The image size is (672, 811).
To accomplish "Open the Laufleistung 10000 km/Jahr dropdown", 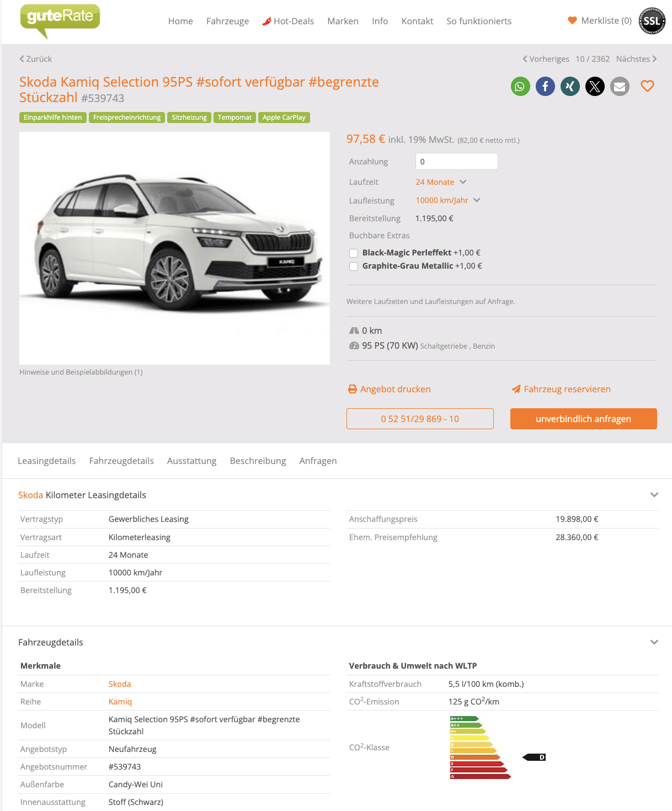I will pyautogui.click(x=448, y=200).
